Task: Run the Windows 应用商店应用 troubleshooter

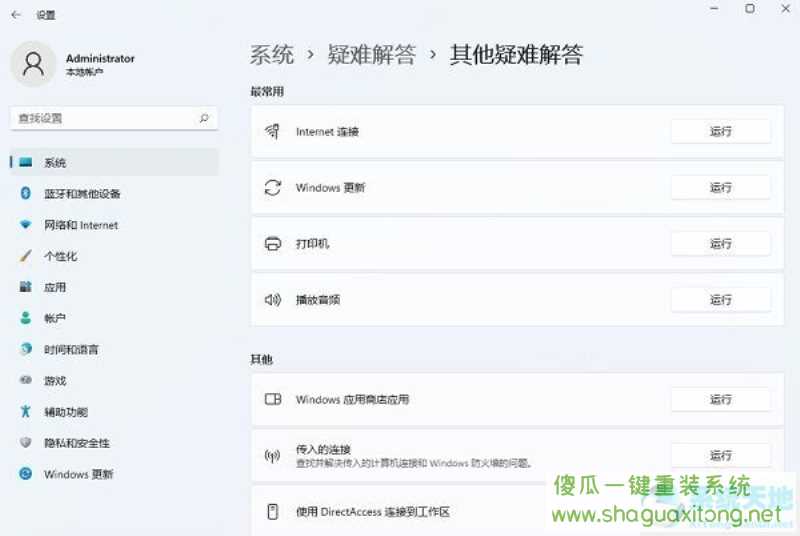Action: coord(720,399)
